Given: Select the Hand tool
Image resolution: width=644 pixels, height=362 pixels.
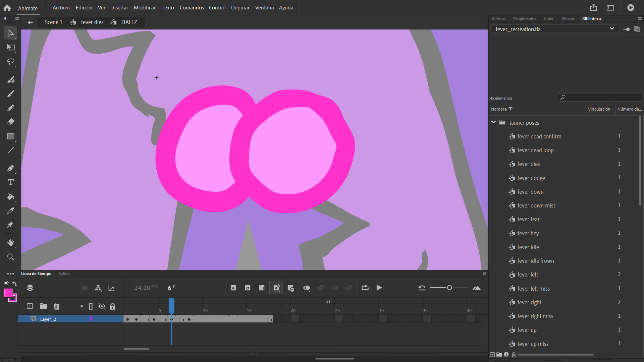Looking at the screenshot, I should (11, 243).
